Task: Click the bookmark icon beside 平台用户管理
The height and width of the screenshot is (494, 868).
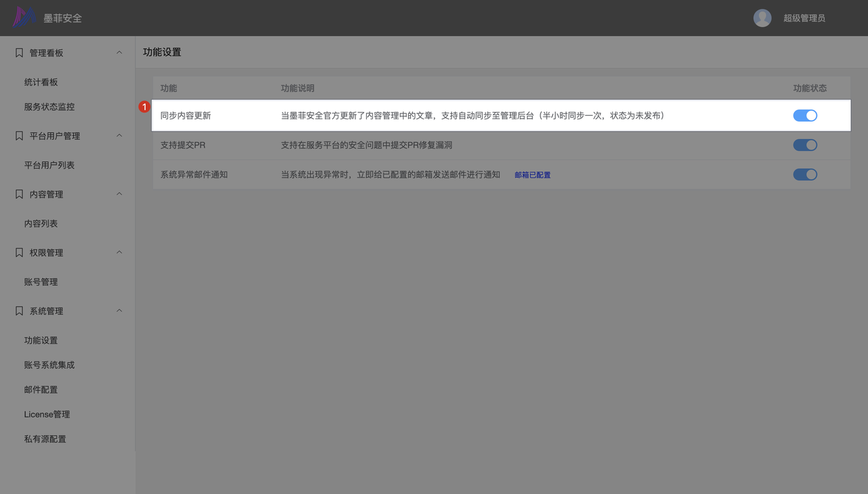Action: (x=19, y=136)
